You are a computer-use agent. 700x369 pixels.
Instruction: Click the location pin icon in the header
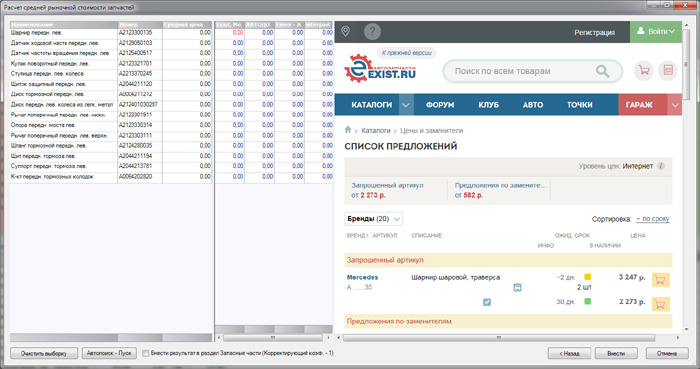tap(346, 31)
